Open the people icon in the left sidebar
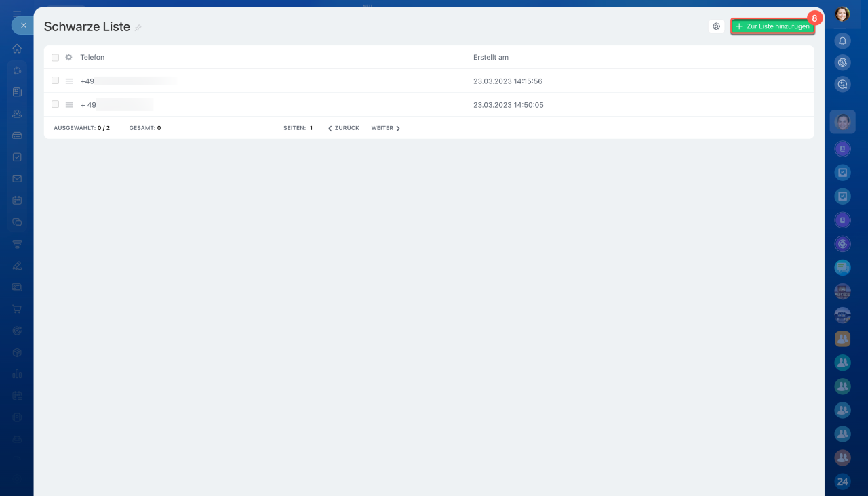The width and height of the screenshot is (868, 496). 17,114
